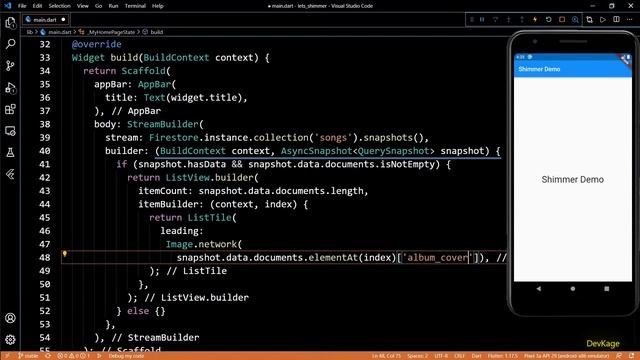Screen dimensions: 640x360
Task: Tap emulator Home navigation button
Action: click(x=573, y=289)
